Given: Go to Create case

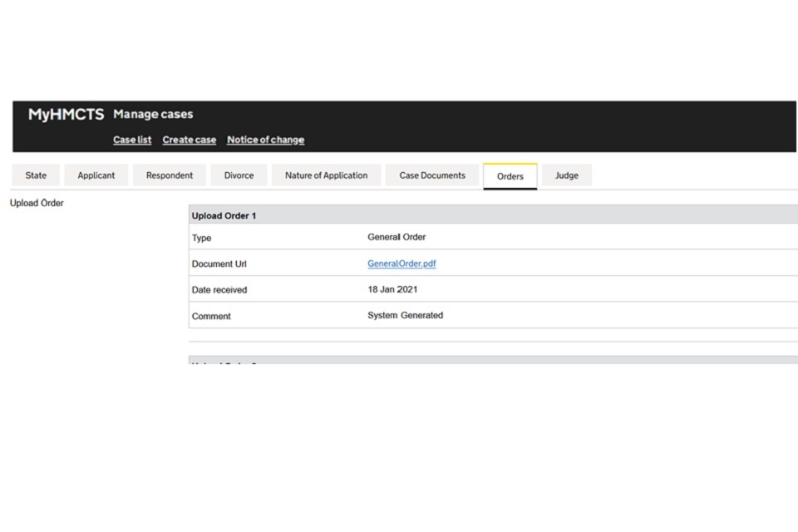Looking at the screenshot, I should click(189, 140).
